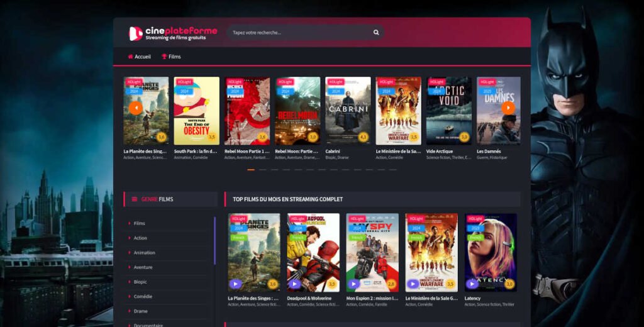Click HDLight badge on Deadpool poster

(297, 219)
